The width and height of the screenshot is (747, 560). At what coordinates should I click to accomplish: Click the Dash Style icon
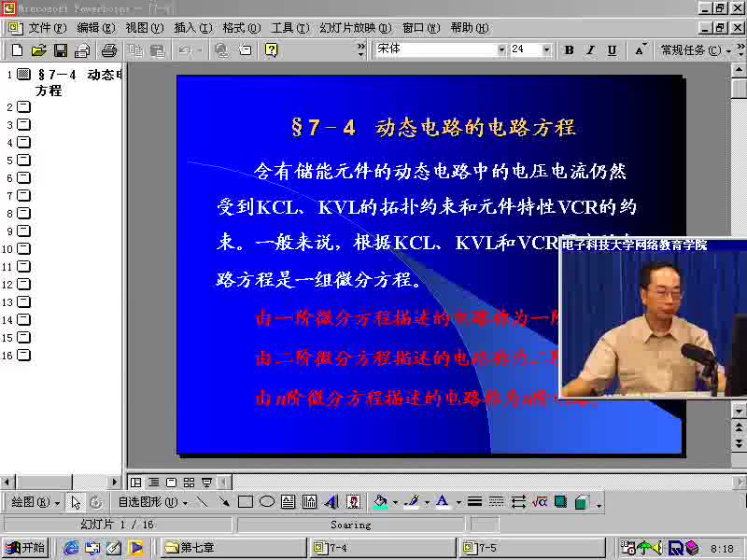[496, 501]
